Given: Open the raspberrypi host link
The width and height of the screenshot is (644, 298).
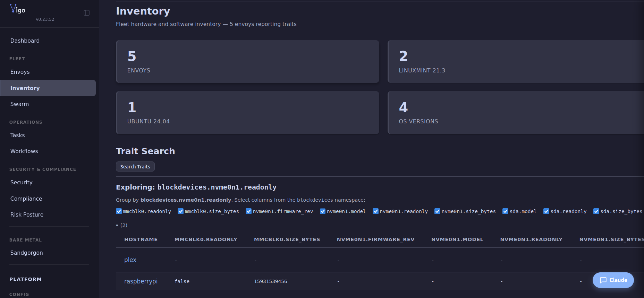Looking at the screenshot, I should tap(141, 281).
